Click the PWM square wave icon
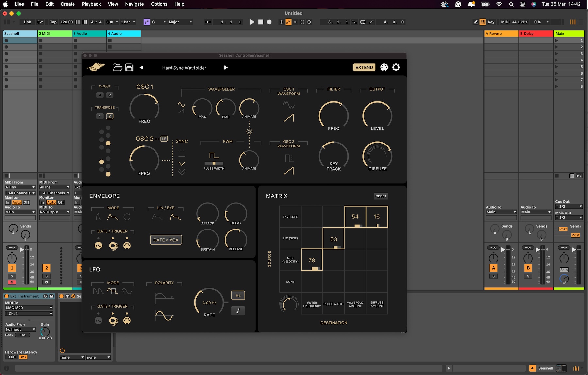This screenshot has width=588, height=375. pyautogui.click(x=214, y=155)
